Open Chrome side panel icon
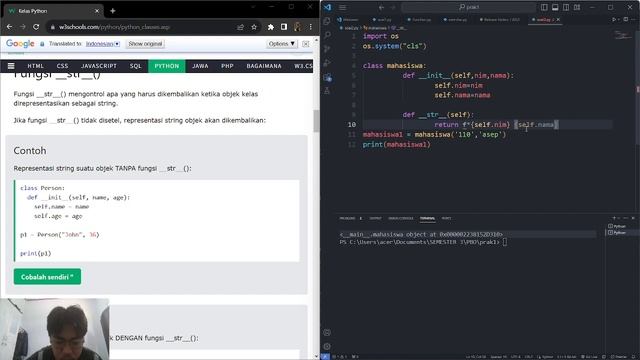Viewport: 640px width, 360px height. pyautogui.click(x=284, y=27)
